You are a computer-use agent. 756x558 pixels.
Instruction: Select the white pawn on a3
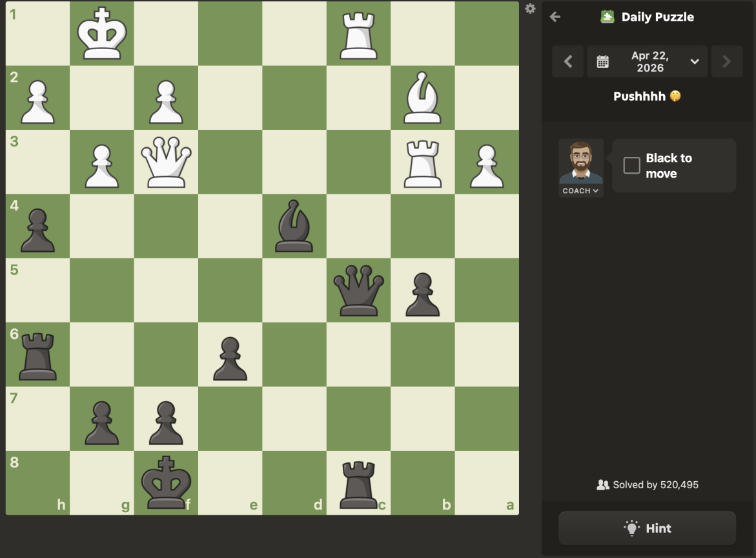pyautogui.click(x=487, y=166)
